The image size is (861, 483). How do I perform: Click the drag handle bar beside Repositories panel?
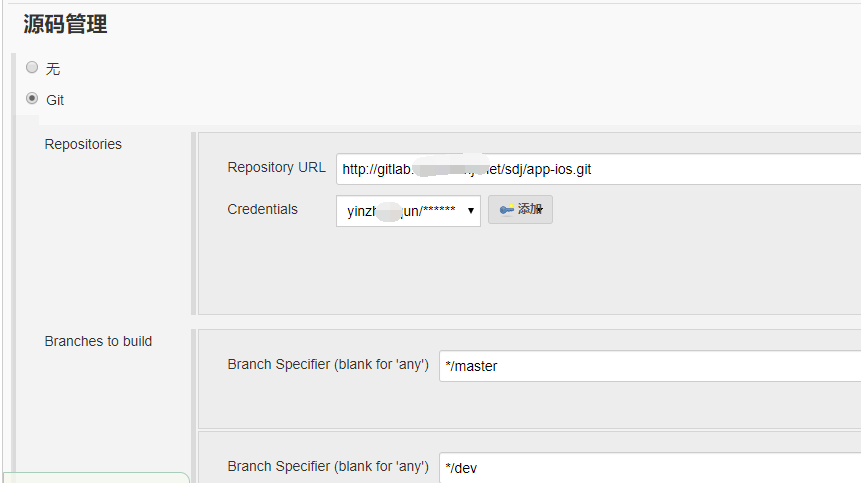pos(193,223)
